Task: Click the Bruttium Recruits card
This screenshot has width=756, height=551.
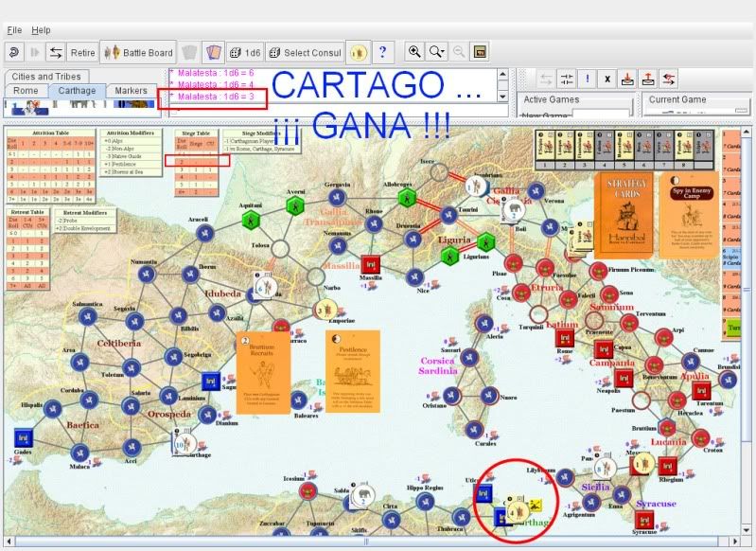Action: click(x=263, y=372)
